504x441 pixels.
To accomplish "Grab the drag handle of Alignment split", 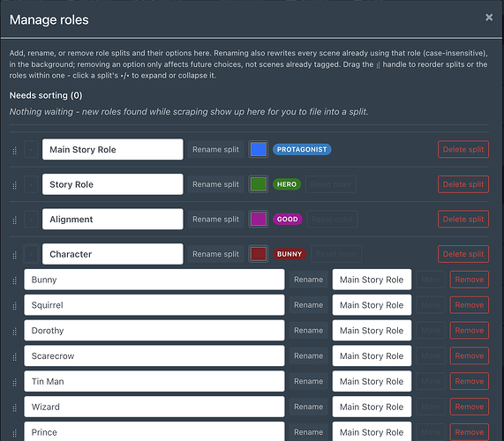I will (14, 220).
